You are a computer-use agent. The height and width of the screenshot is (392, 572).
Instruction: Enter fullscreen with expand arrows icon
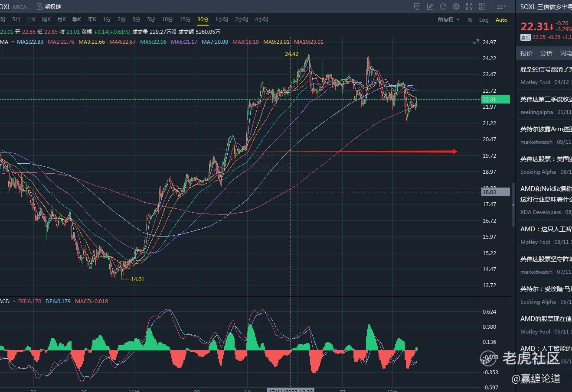(x=469, y=6)
